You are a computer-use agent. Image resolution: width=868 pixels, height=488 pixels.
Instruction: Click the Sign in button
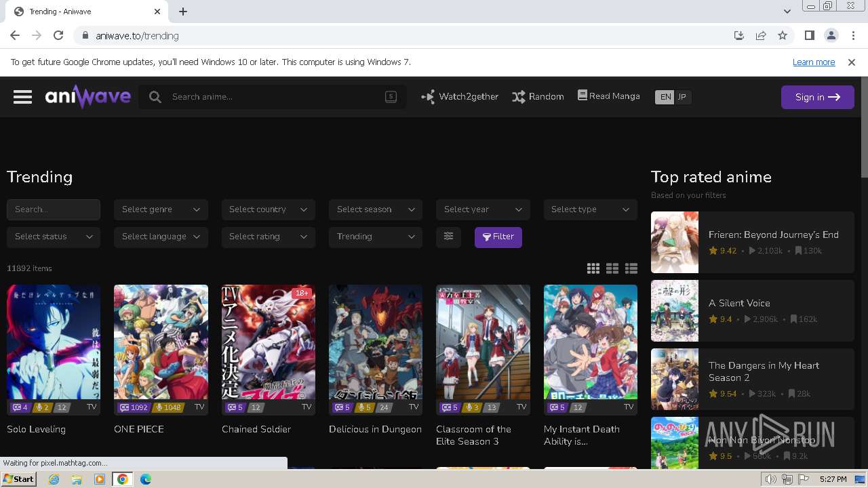(817, 97)
